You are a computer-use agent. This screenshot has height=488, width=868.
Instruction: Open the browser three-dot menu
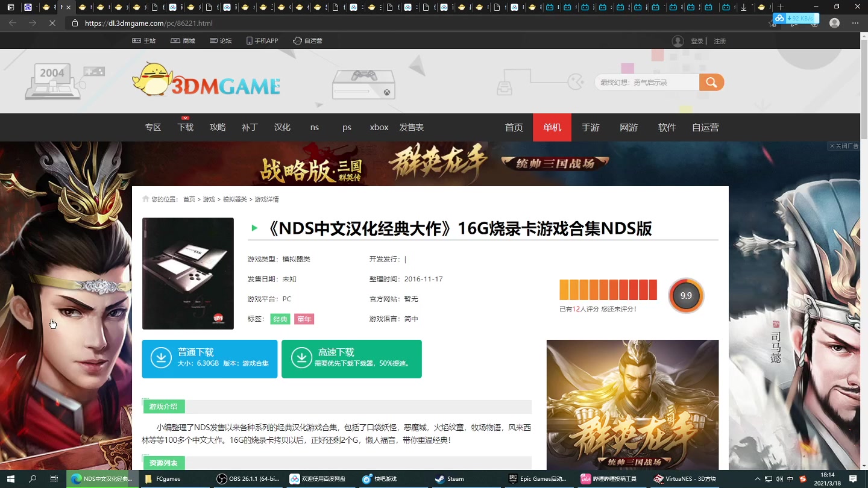point(855,23)
